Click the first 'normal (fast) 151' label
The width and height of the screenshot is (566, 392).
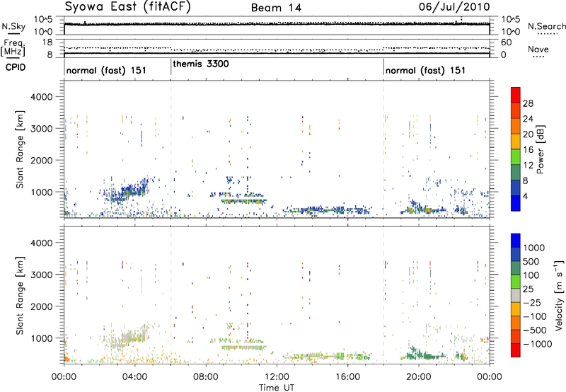pyautogui.click(x=106, y=70)
